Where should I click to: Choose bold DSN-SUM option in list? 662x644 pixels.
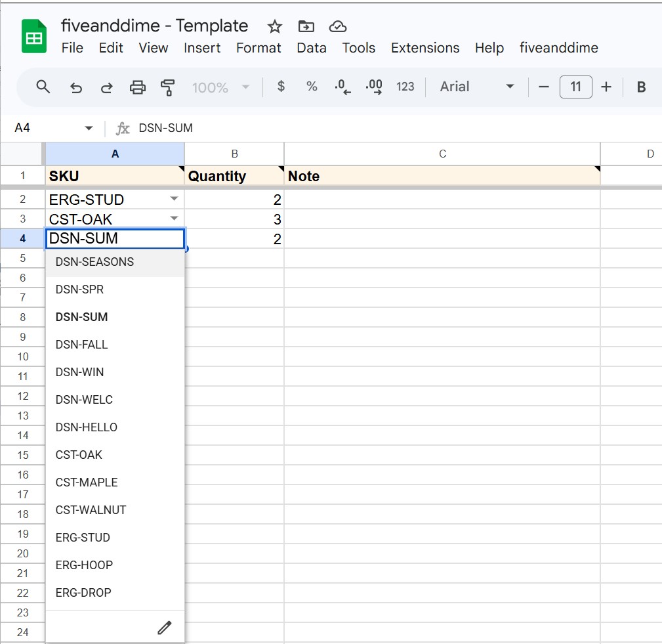pyautogui.click(x=115, y=317)
